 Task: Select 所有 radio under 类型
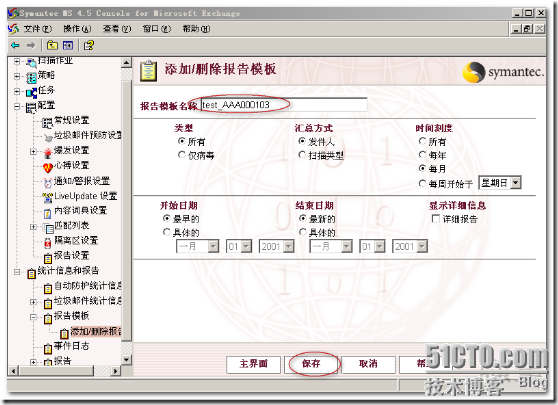click(181, 141)
